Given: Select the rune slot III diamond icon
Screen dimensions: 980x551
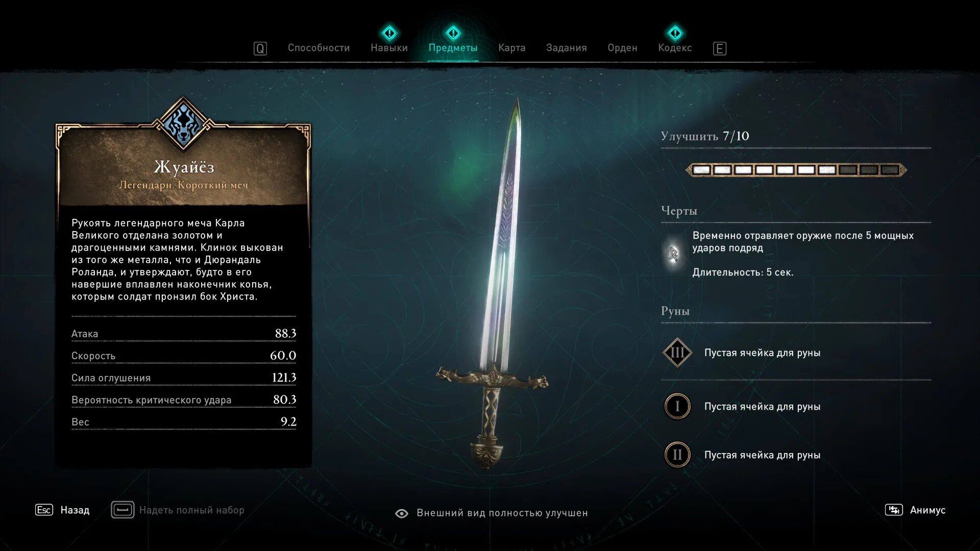Looking at the screenshot, I should click(x=677, y=353).
